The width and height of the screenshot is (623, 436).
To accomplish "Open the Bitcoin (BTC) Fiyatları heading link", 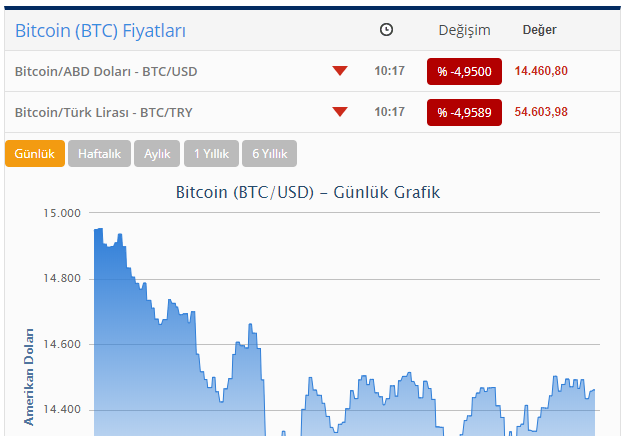I will 100,31.
